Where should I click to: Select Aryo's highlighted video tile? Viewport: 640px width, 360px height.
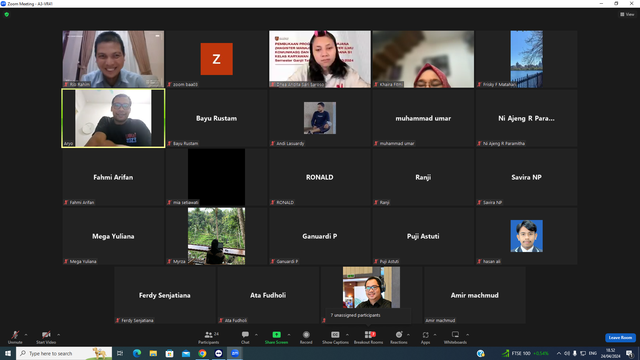pyautogui.click(x=113, y=118)
